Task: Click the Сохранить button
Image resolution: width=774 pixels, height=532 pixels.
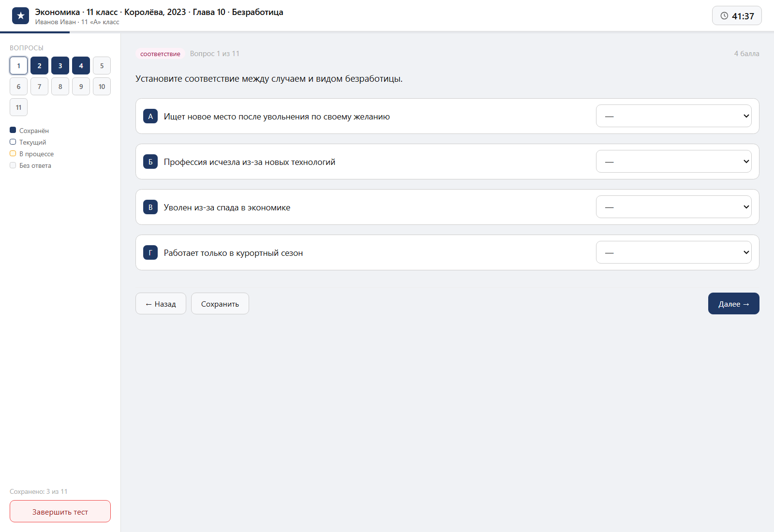Action: coord(220,304)
